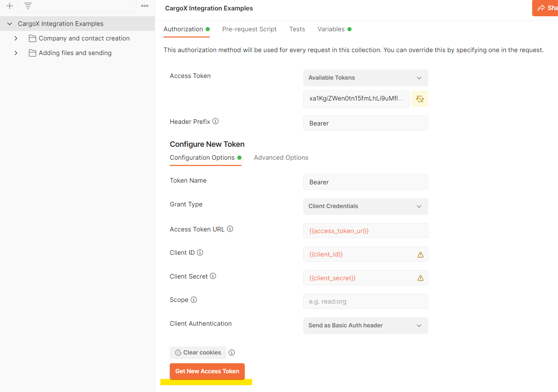Click Get New Access Token button
This screenshot has height=392, width=558.
coord(207,371)
